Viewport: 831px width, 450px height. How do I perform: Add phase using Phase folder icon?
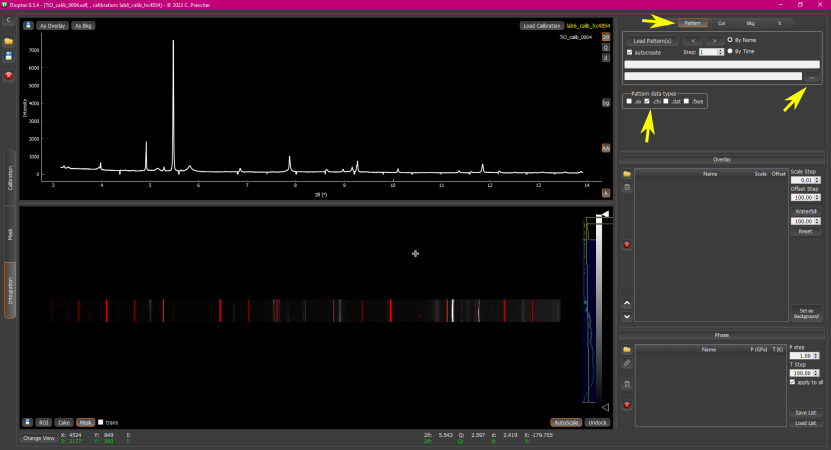point(626,350)
